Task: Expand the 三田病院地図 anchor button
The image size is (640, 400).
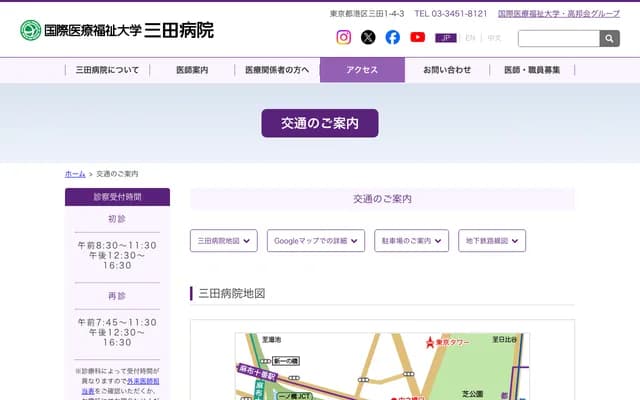Action: [224, 241]
